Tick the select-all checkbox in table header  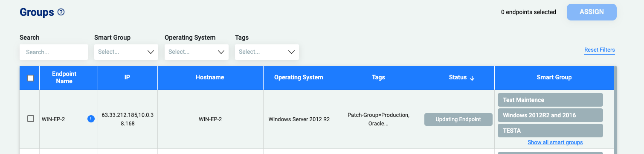pos(31,78)
